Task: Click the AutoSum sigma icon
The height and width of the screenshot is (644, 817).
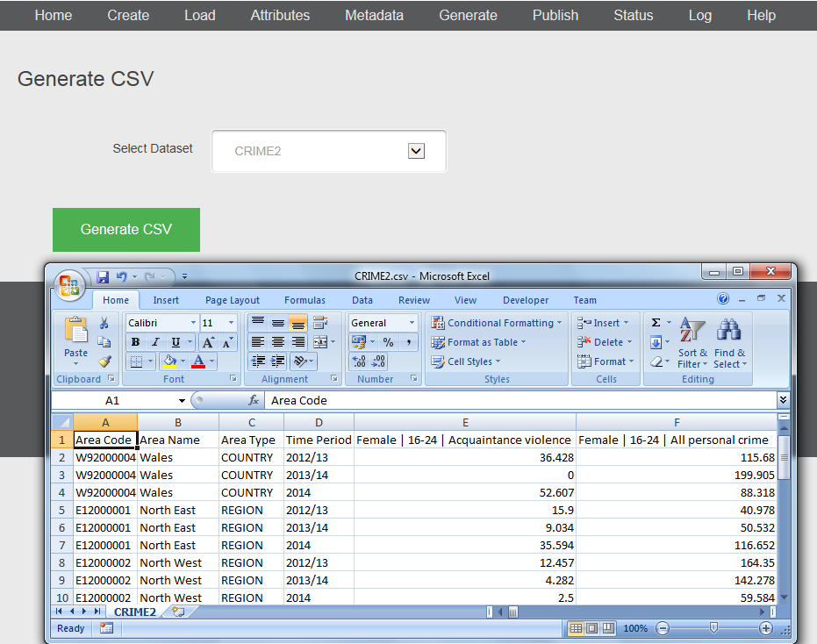Action: (x=656, y=323)
